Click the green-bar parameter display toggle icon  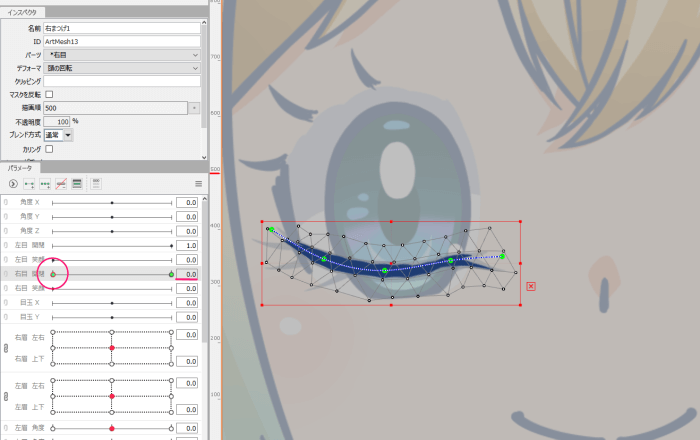[x=77, y=183]
